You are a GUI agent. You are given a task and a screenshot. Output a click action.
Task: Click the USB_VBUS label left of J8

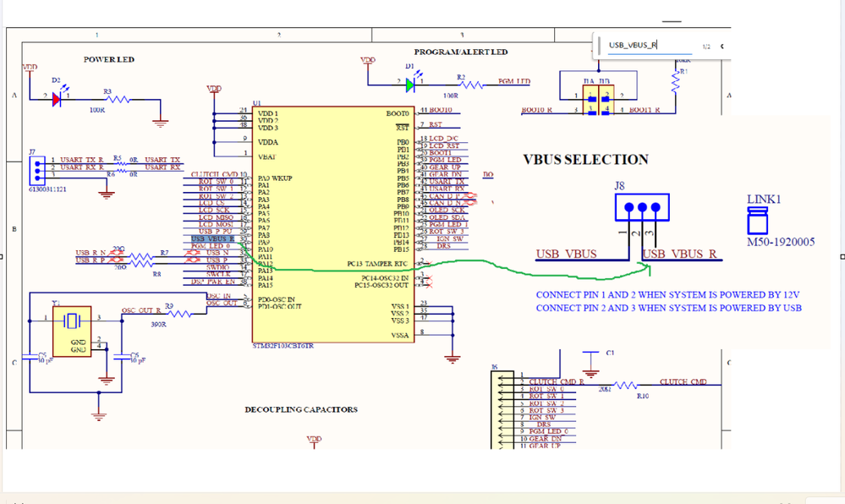tap(566, 254)
